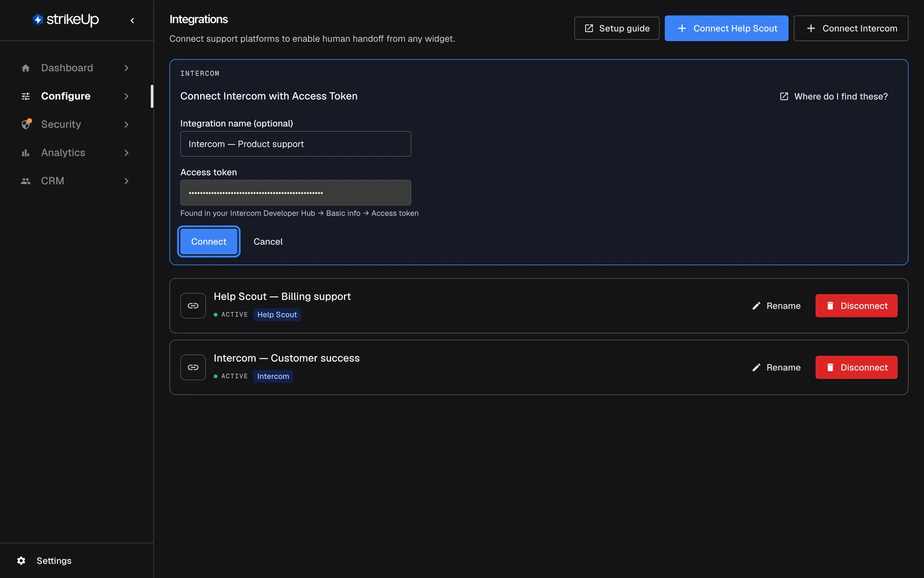Click the strikeUp logo
The height and width of the screenshot is (578, 924).
65,20
